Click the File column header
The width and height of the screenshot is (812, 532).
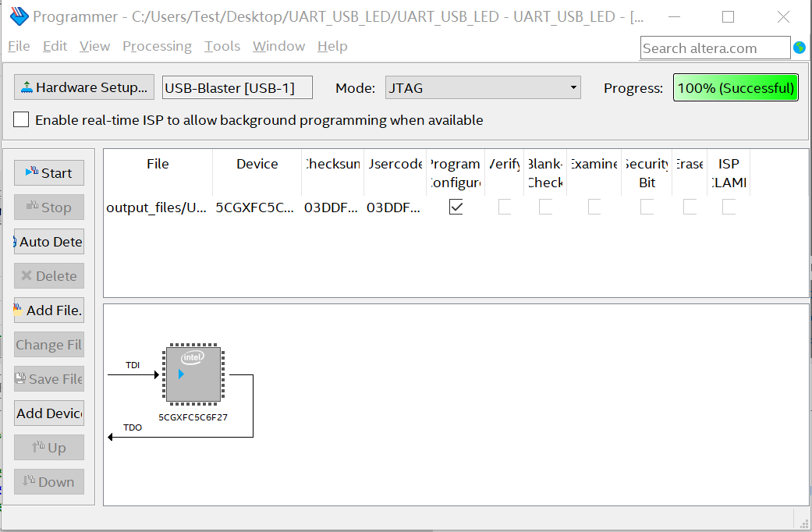(x=158, y=172)
